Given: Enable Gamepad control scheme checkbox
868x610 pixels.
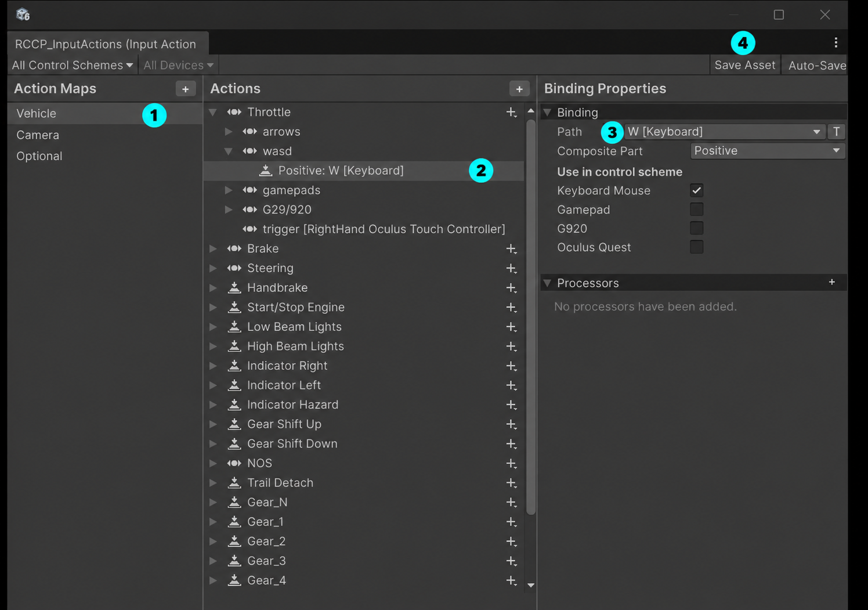Looking at the screenshot, I should pyautogui.click(x=696, y=210).
